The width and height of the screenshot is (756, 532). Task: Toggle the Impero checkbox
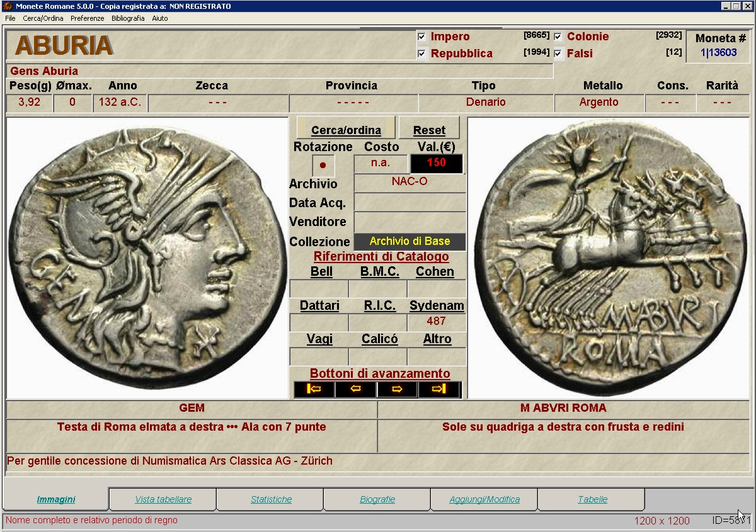coord(421,37)
